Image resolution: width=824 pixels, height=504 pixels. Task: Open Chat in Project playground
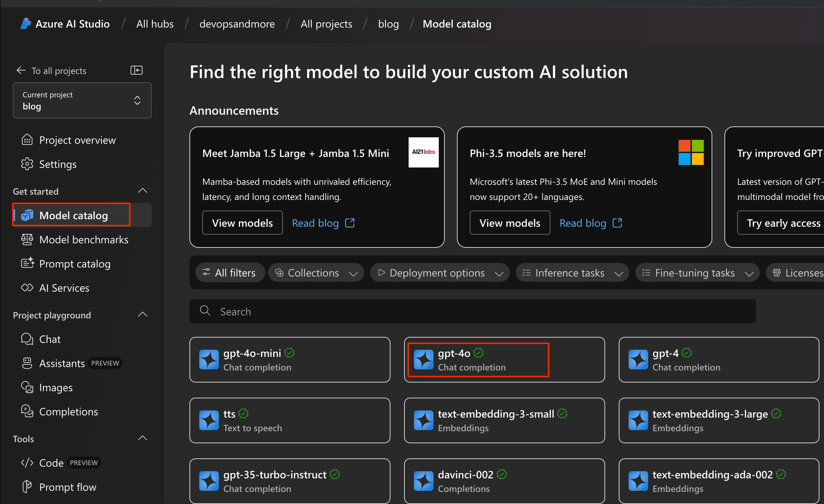pos(50,339)
